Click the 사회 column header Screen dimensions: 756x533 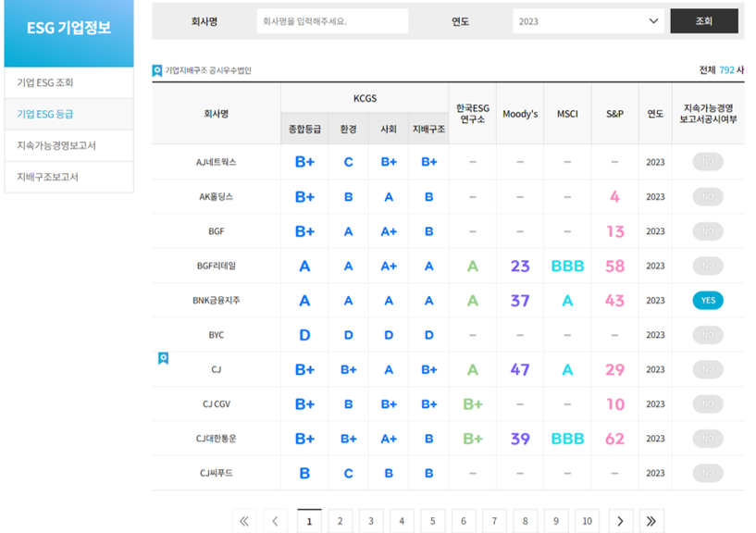[389, 129]
